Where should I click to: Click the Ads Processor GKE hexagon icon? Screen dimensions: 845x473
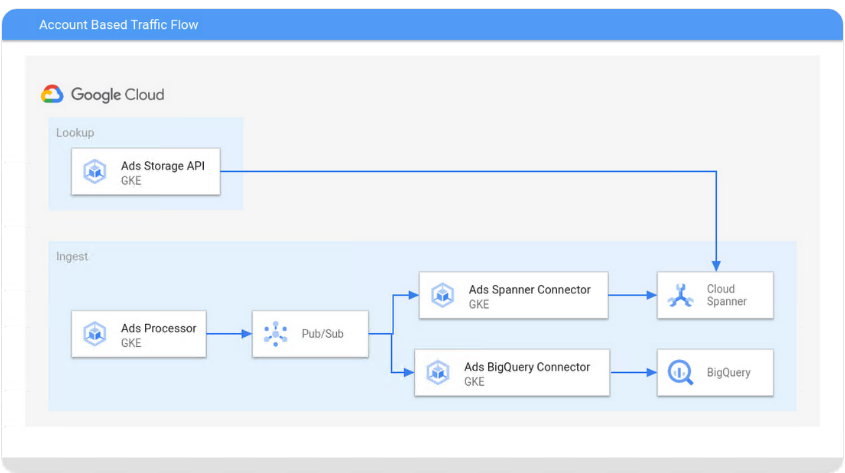click(95, 334)
